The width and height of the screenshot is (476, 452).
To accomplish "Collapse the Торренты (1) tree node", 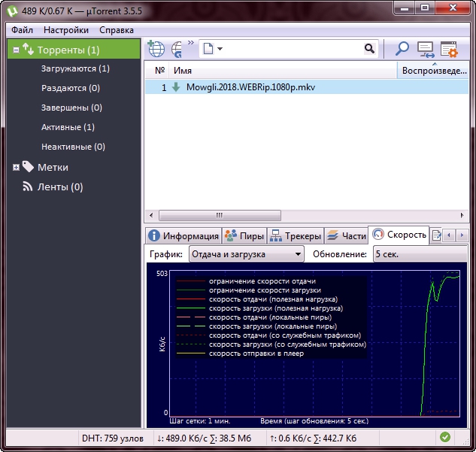I will 16,50.
